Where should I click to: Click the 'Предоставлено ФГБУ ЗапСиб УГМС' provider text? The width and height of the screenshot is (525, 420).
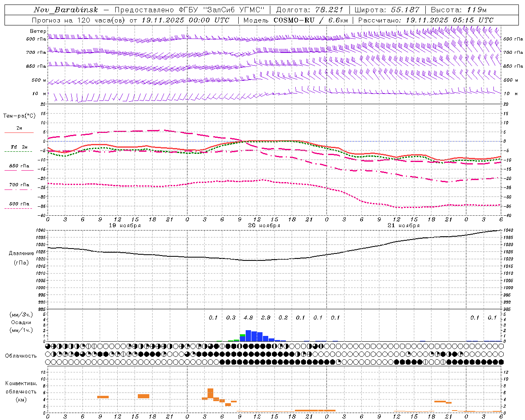pos(189,10)
